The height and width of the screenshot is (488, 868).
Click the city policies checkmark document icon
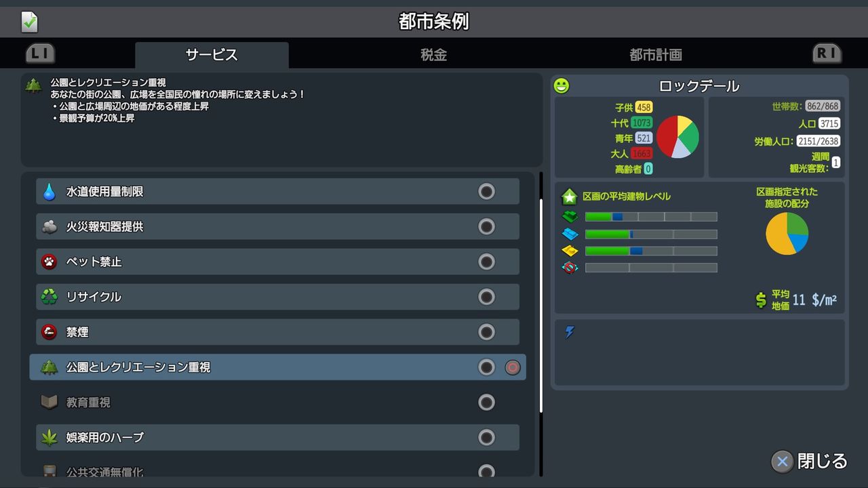(x=29, y=22)
